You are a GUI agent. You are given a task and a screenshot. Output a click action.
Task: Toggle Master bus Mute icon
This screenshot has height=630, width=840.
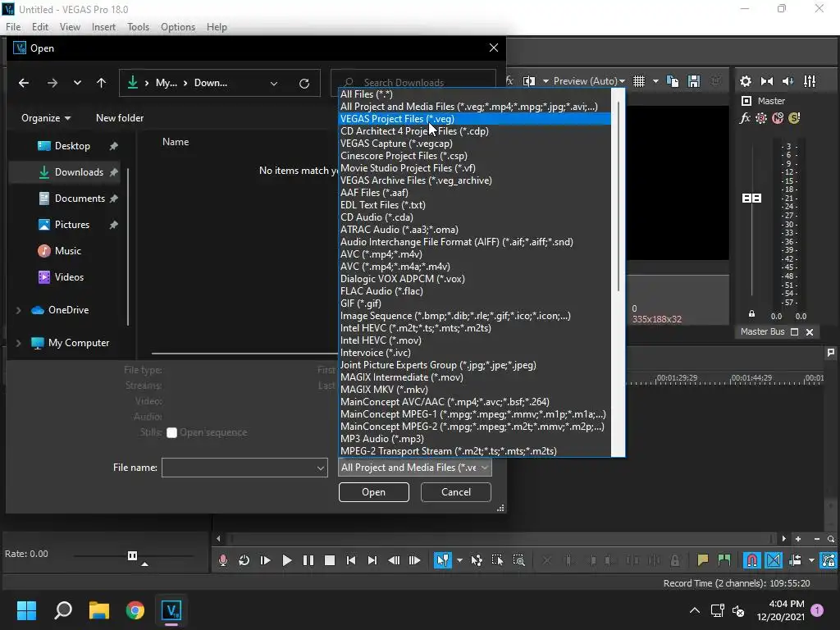pos(778,118)
